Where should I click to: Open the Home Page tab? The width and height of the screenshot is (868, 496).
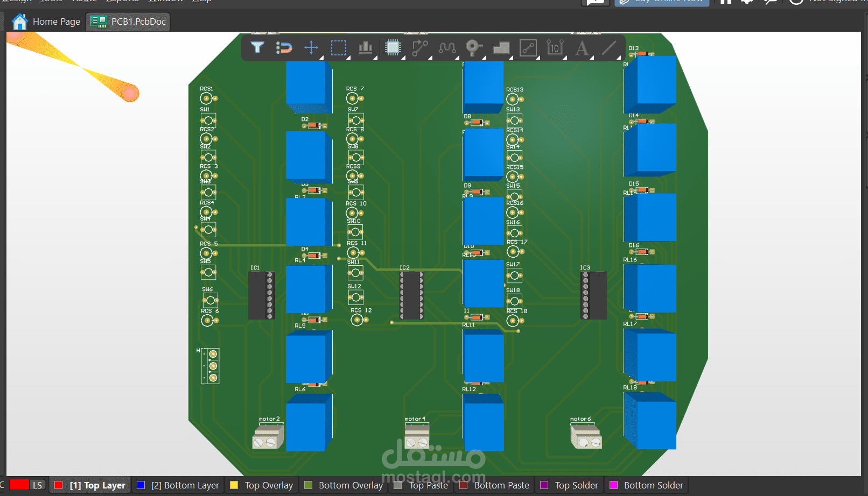46,22
